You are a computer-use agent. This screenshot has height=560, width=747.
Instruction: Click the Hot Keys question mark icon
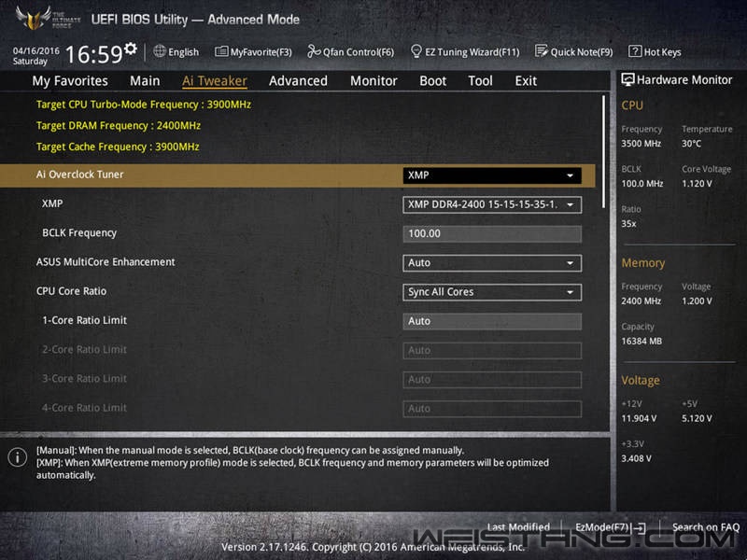point(635,51)
